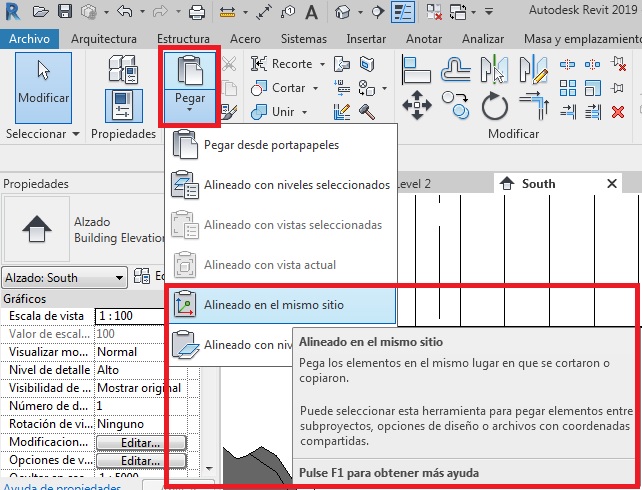Click the red X delete icon

pos(617,111)
